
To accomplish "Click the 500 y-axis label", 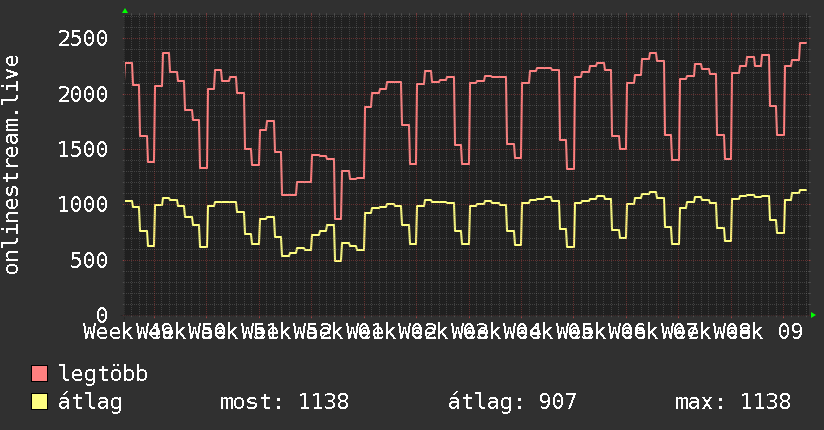I will click(x=89, y=260).
